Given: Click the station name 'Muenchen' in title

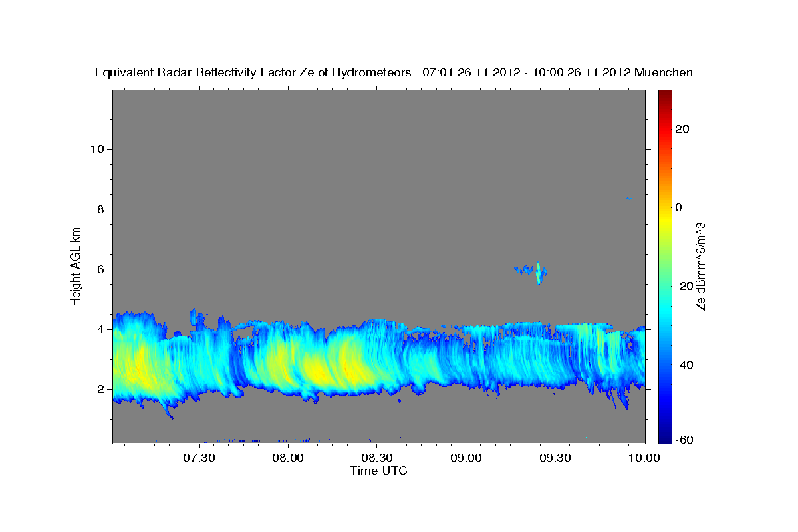Looking at the screenshot, I should tap(664, 73).
